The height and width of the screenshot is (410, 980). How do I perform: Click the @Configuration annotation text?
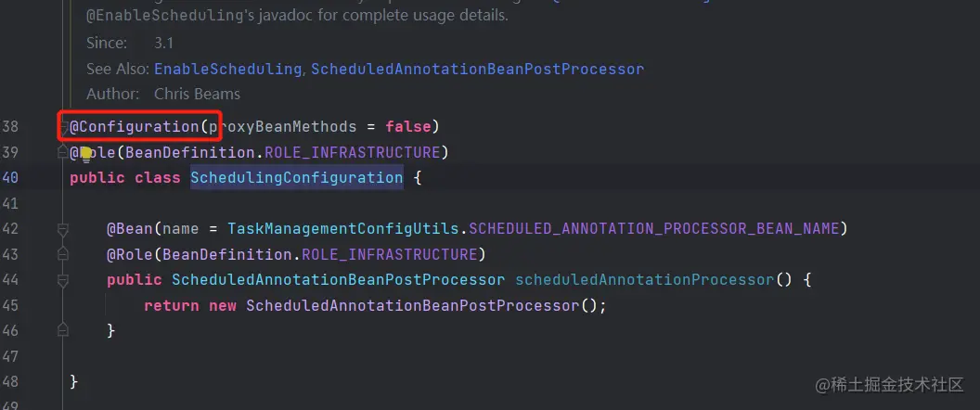pos(135,127)
